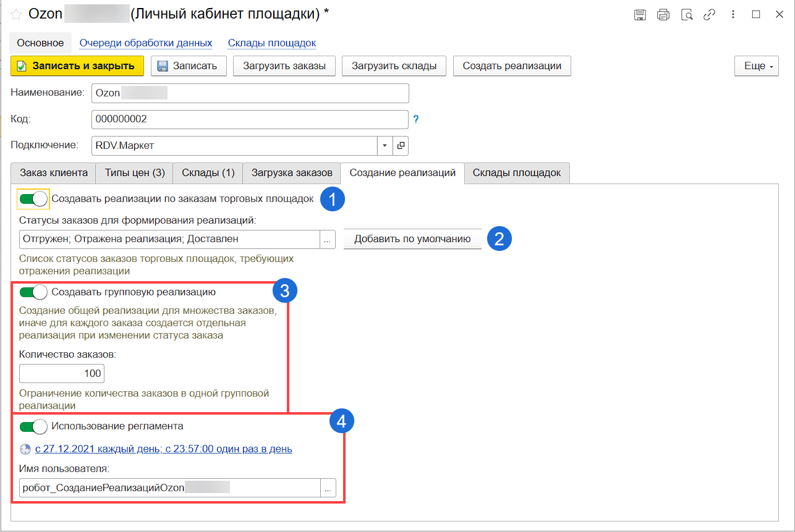Go to the Загрузка заказов tab
The width and height of the screenshot is (795, 532).
(x=292, y=173)
